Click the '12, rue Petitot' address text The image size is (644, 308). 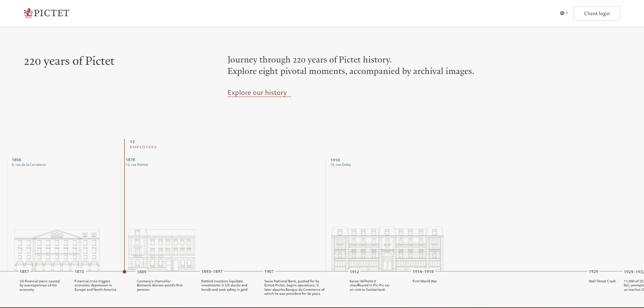pyautogui.click(x=137, y=165)
